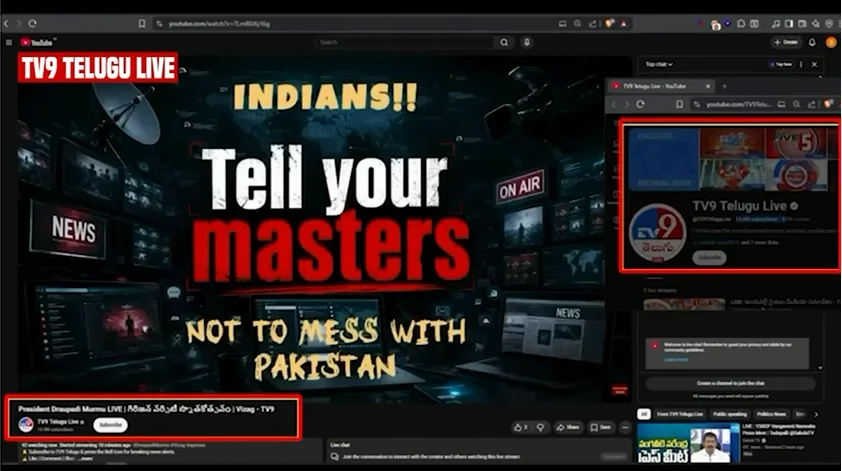The image size is (842, 471).
Task: Open the Brave shields lion icon in main window
Action: point(609,24)
